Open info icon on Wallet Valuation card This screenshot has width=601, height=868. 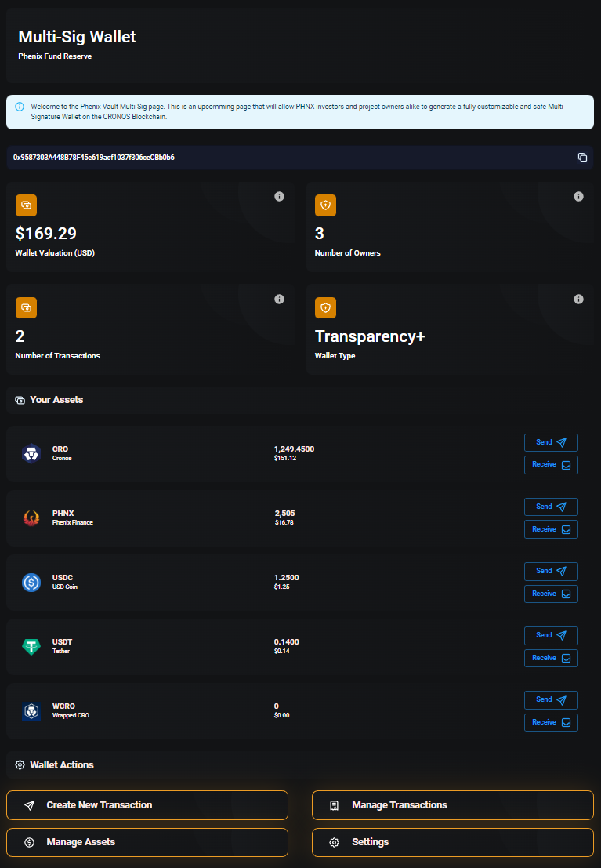(x=280, y=197)
